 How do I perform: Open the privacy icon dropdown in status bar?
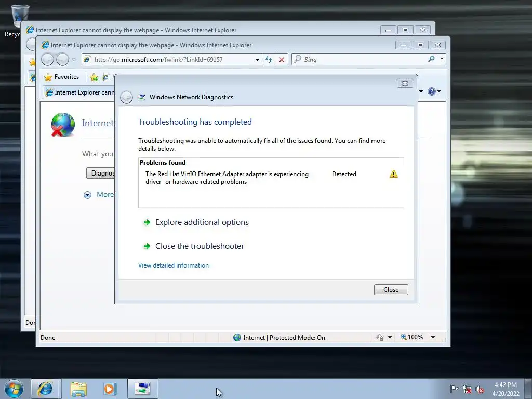coord(390,337)
